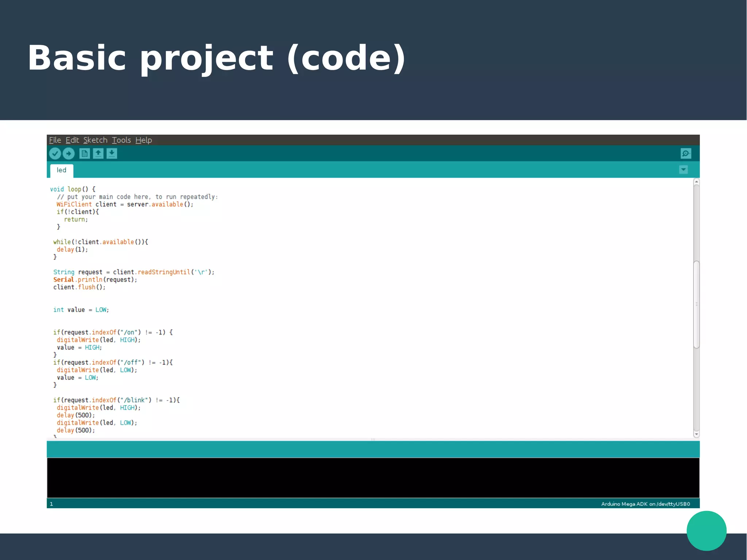Click the 'WiFiClient client = server.available();' line
Viewport: 747px width, 560px height.
click(x=125, y=204)
